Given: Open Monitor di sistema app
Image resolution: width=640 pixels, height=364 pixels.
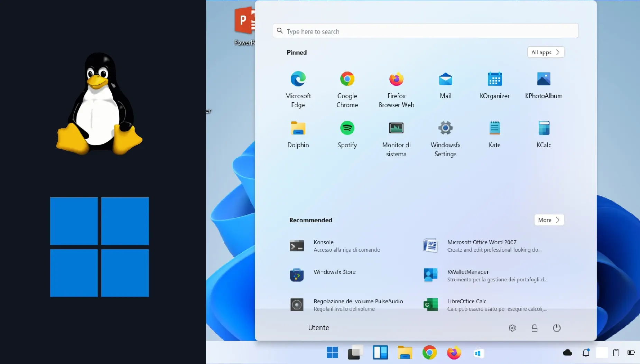Looking at the screenshot, I should coord(396,129).
